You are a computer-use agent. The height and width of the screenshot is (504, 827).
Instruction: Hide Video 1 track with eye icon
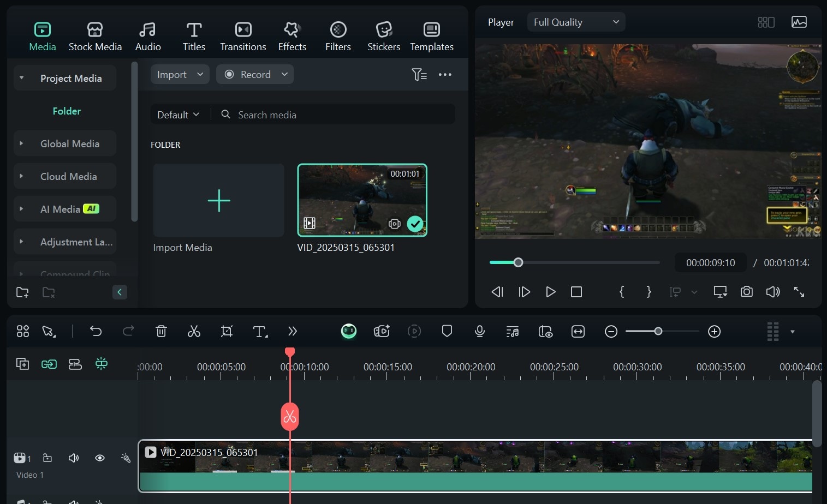[100, 458]
